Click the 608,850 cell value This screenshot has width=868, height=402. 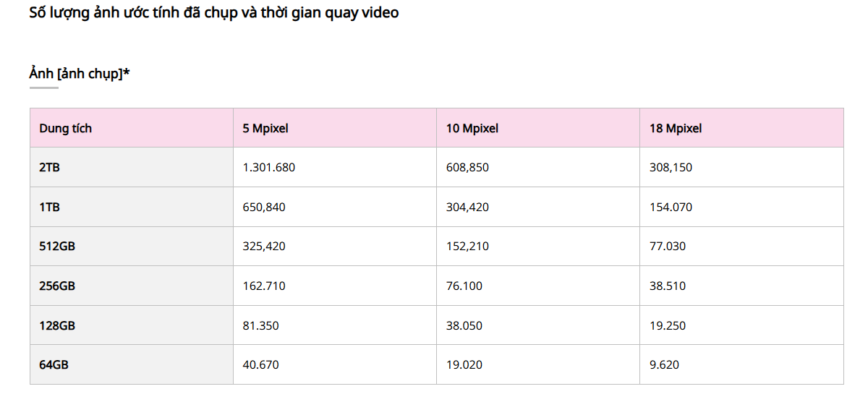(467, 167)
